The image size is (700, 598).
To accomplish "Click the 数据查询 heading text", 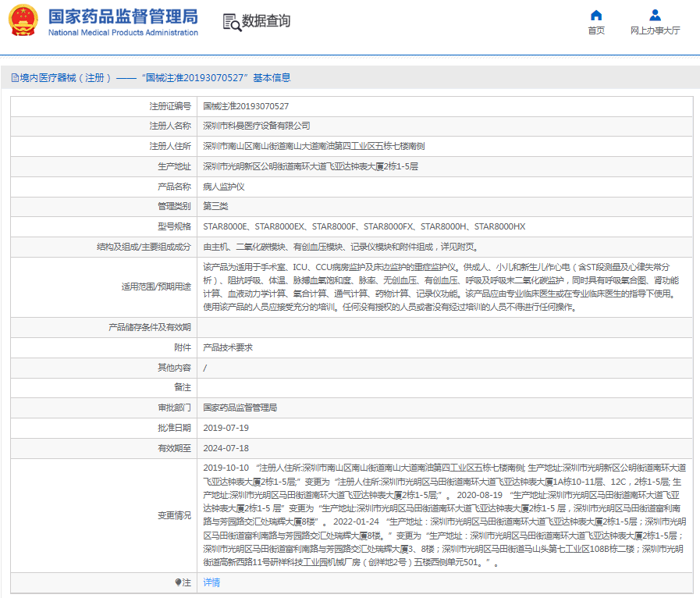I will [266, 21].
